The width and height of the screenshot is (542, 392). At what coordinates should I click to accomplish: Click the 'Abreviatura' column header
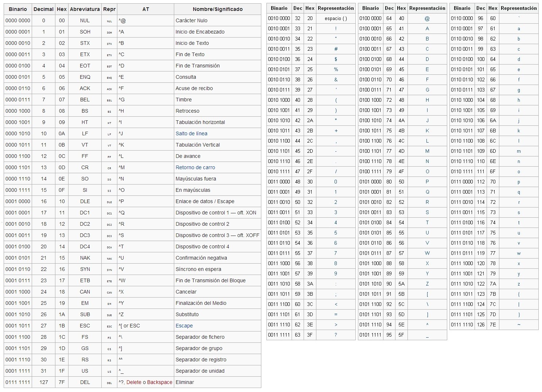[85, 9]
